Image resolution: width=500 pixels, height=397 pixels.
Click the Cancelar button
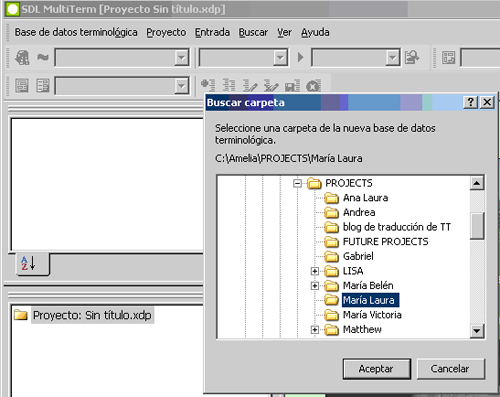point(450,369)
